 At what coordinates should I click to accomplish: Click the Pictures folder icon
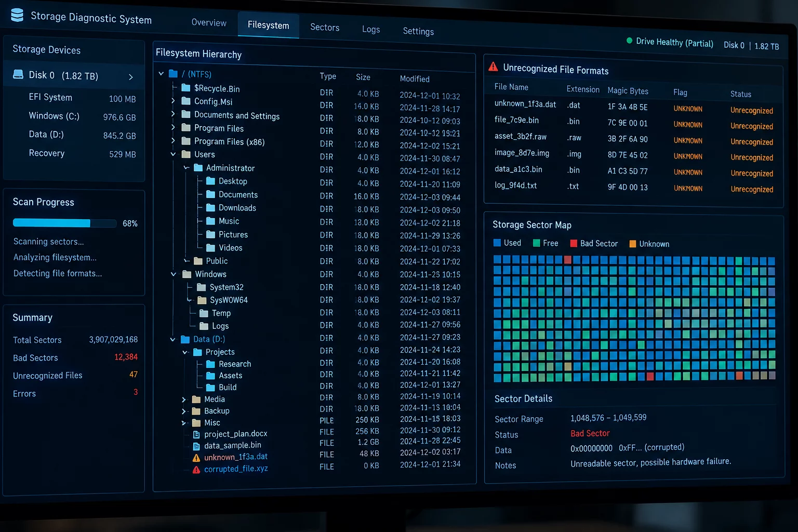coord(210,234)
